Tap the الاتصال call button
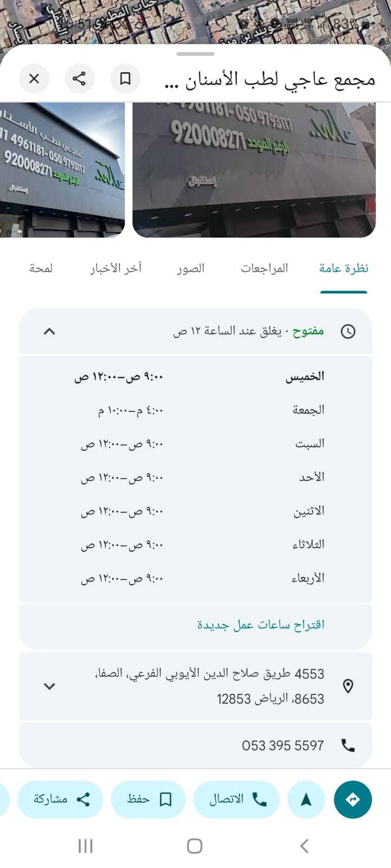The width and height of the screenshot is (391, 868). pyautogui.click(x=237, y=799)
